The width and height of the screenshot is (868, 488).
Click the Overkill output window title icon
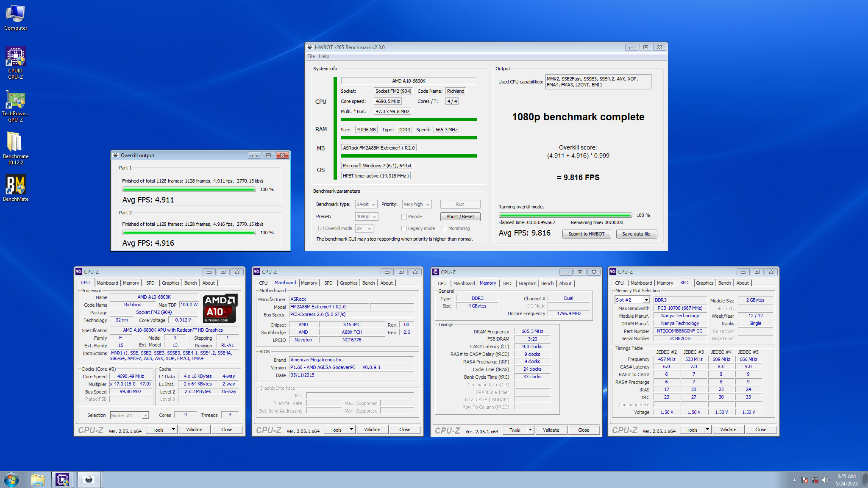(115, 155)
